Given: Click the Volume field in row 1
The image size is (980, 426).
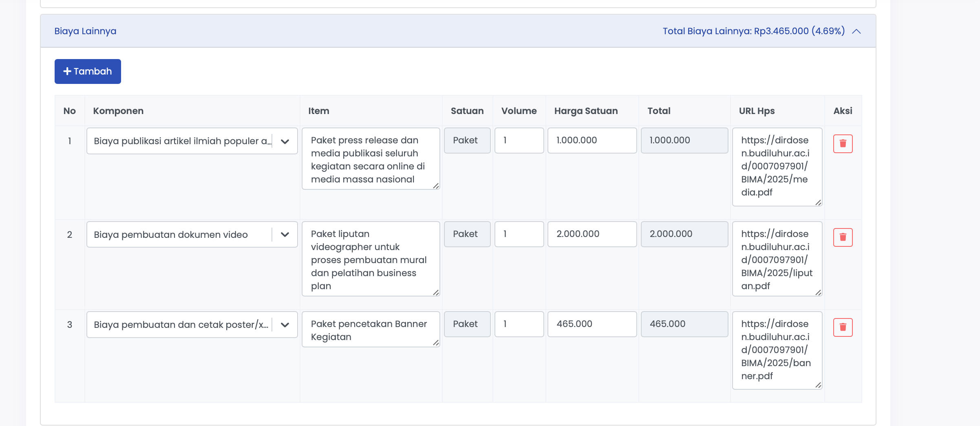Looking at the screenshot, I should (x=519, y=141).
